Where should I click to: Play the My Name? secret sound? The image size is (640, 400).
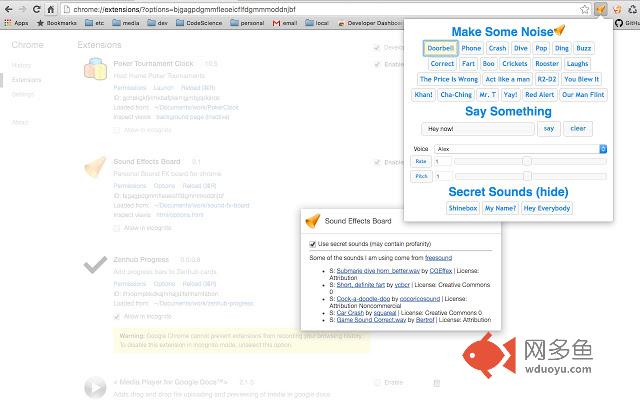click(x=500, y=208)
